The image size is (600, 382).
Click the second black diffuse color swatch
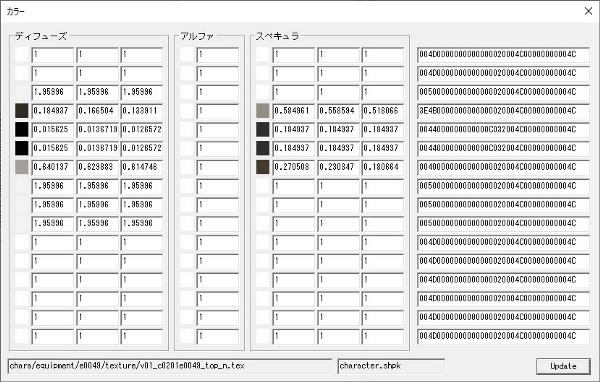(x=22, y=148)
